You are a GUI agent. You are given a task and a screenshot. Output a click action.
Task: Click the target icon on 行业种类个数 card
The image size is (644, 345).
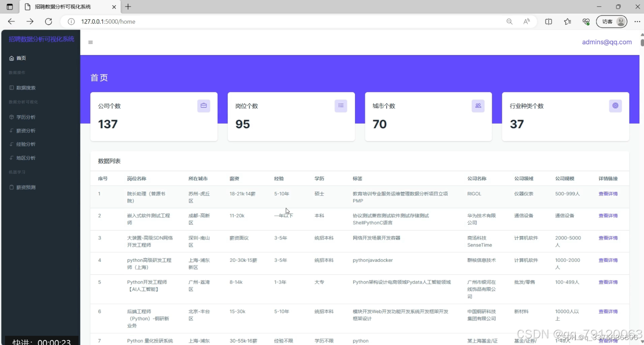[x=615, y=106]
